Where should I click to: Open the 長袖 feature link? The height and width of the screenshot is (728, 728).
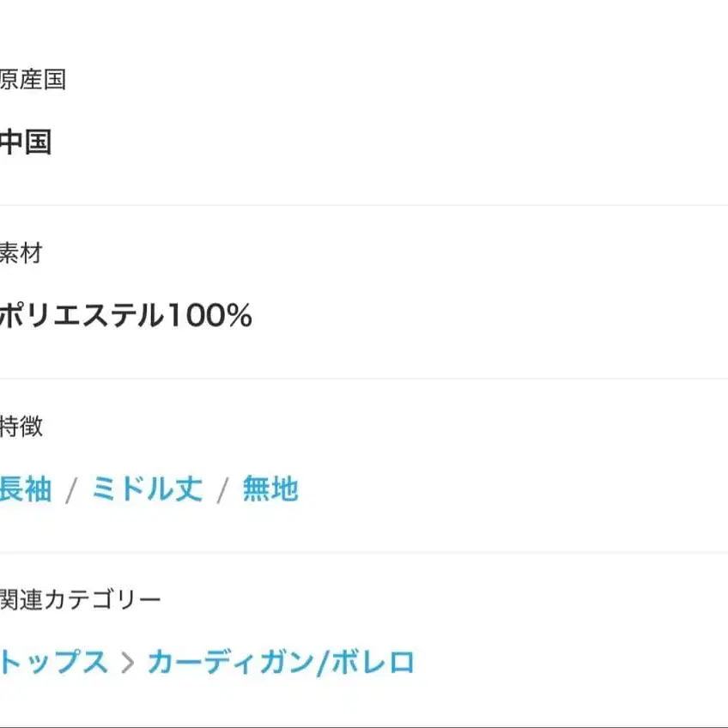click(26, 489)
